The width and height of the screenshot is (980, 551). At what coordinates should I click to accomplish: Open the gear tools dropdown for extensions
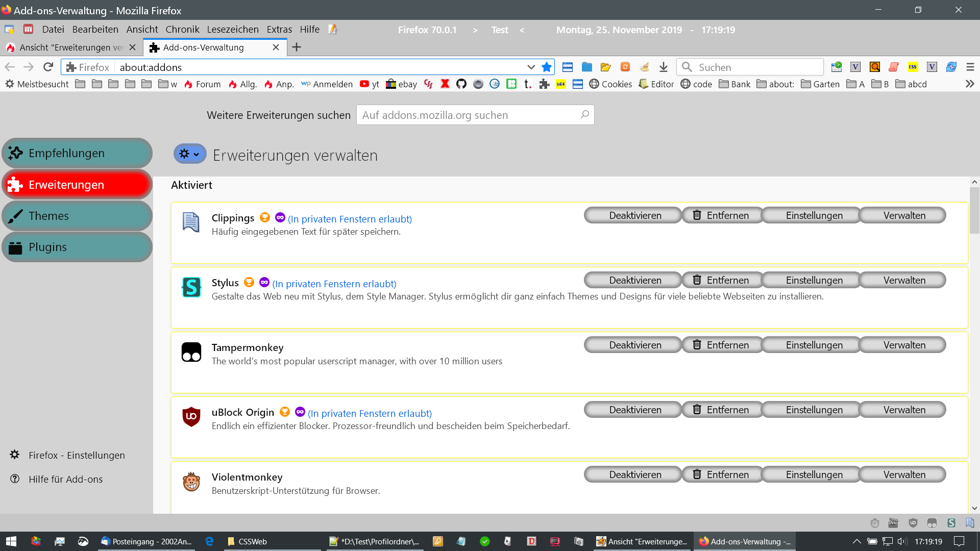tap(190, 154)
